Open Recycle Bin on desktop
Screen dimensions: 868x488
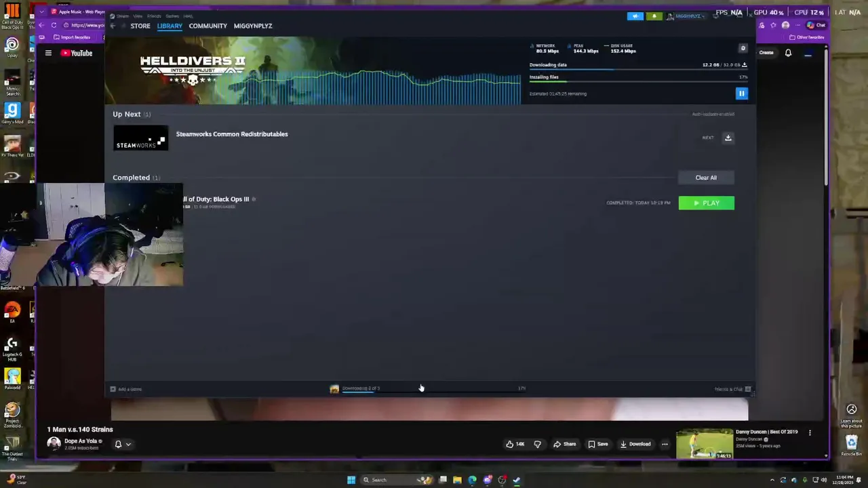pyautogui.click(x=852, y=445)
